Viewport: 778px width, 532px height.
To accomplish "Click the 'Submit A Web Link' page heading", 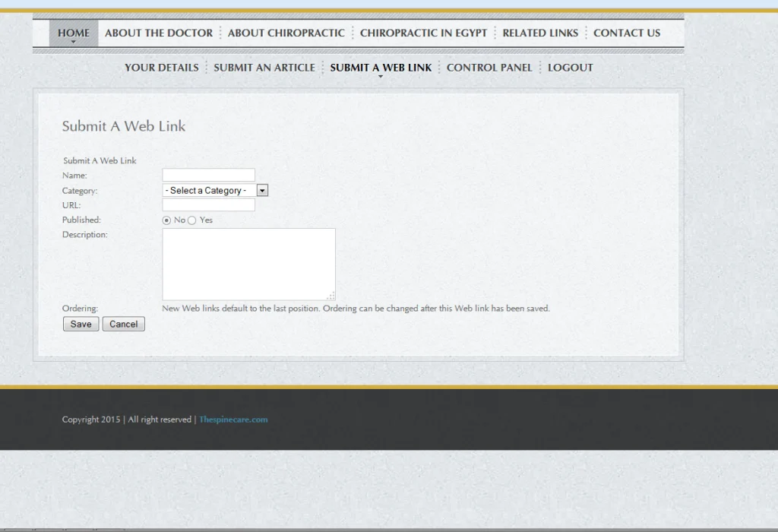I will click(124, 126).
